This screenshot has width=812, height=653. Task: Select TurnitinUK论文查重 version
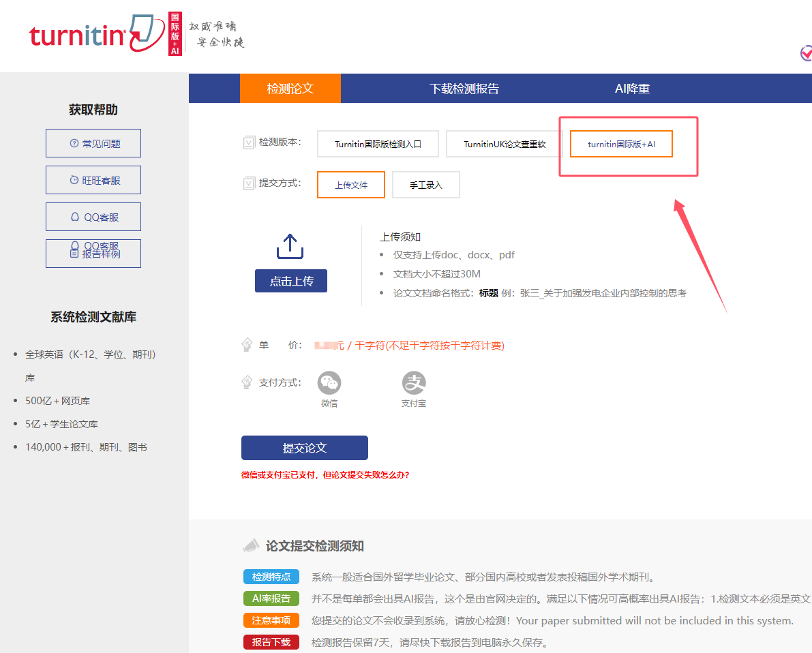point(505,144)
